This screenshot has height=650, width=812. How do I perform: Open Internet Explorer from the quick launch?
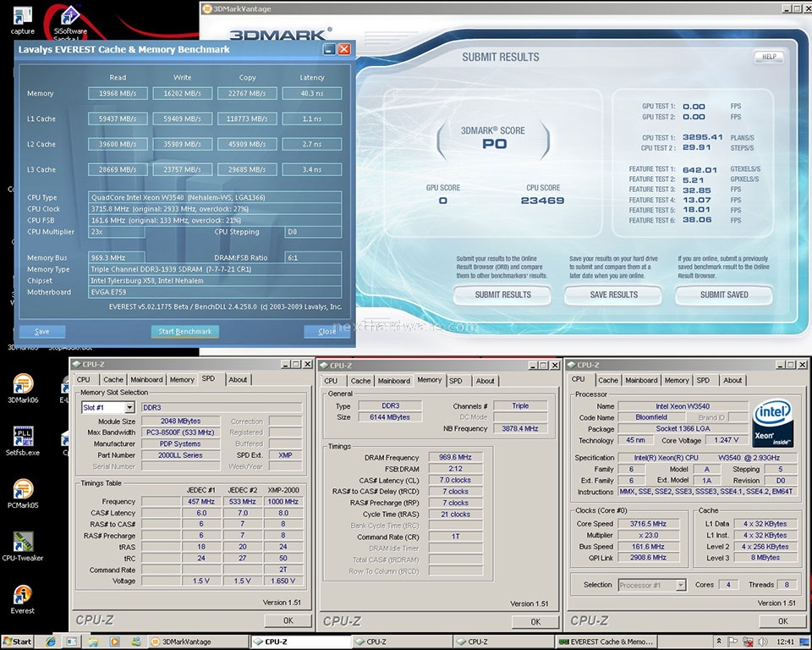[50, 642]
